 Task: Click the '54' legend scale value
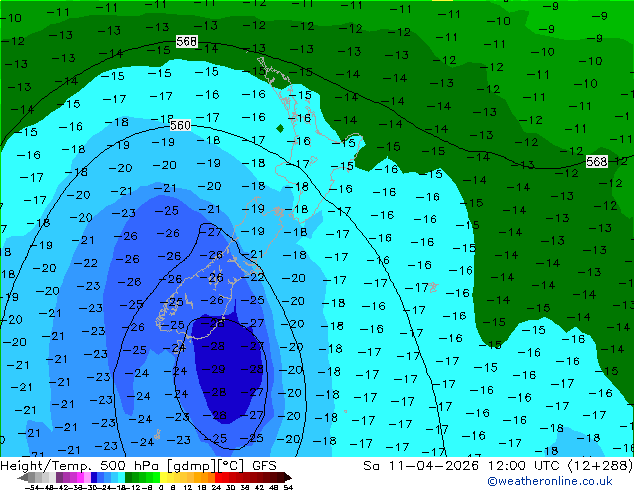pos(288,487)
